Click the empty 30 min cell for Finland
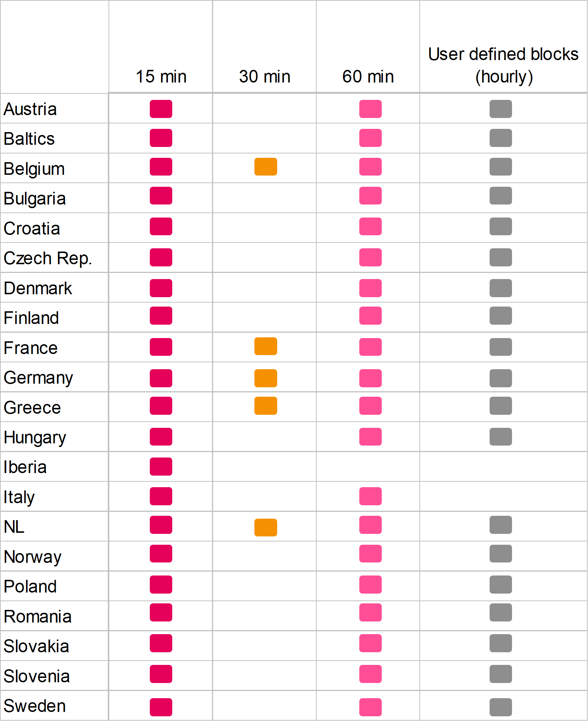 click(265, 317)
